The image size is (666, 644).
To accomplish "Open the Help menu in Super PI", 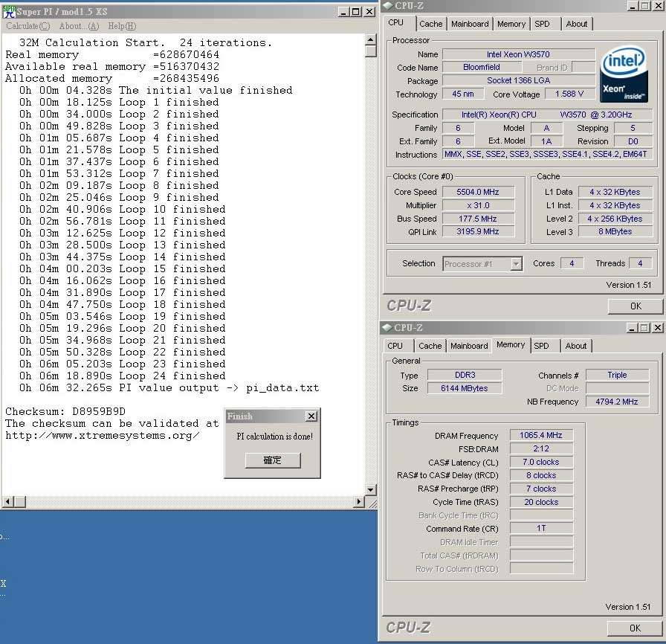I will click(x=122, y=26).
